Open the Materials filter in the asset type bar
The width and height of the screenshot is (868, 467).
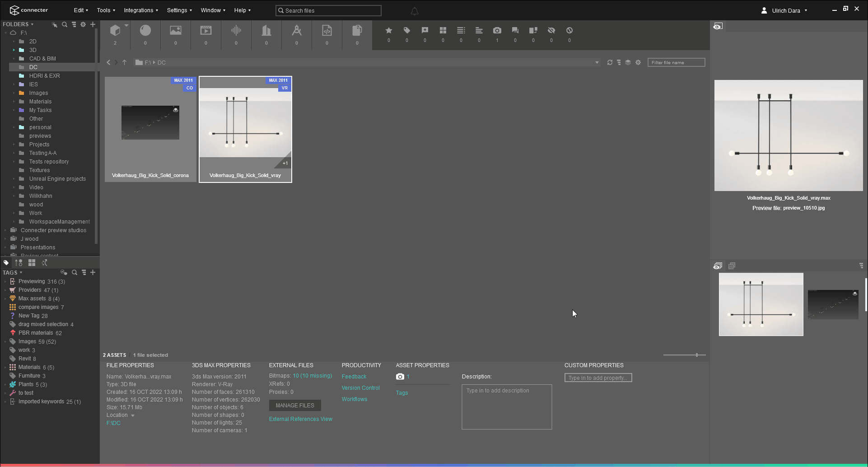(145, 30)
